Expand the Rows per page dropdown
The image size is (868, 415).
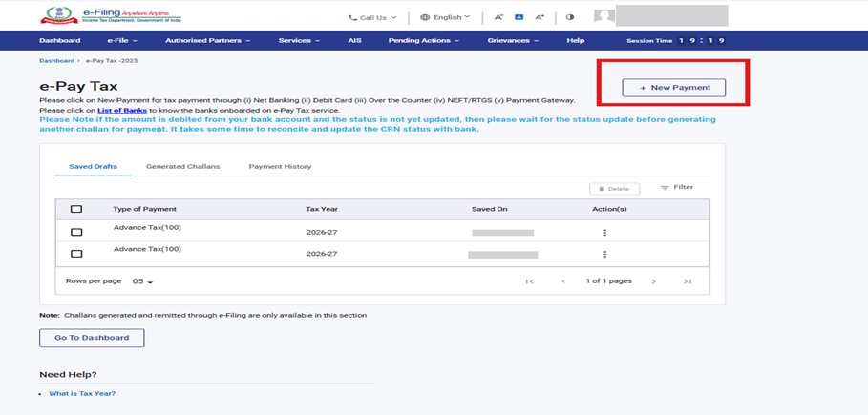tap(143, 282)
